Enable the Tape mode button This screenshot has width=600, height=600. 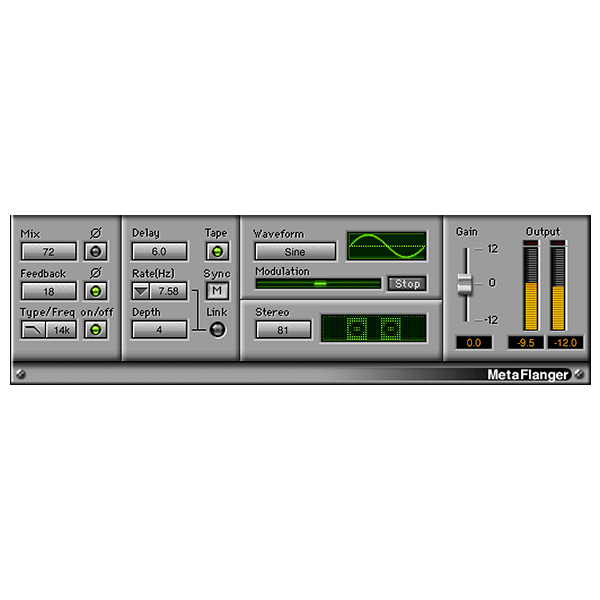216,251
